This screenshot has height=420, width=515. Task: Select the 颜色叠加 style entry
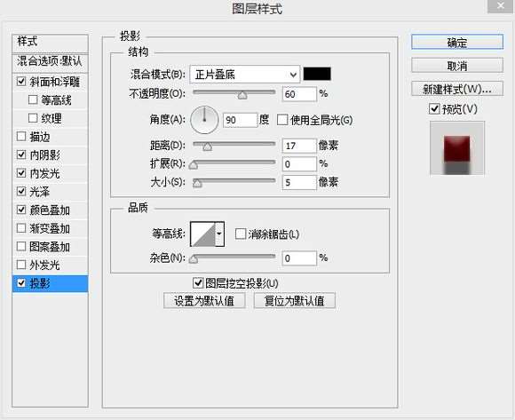coord(50,210)
